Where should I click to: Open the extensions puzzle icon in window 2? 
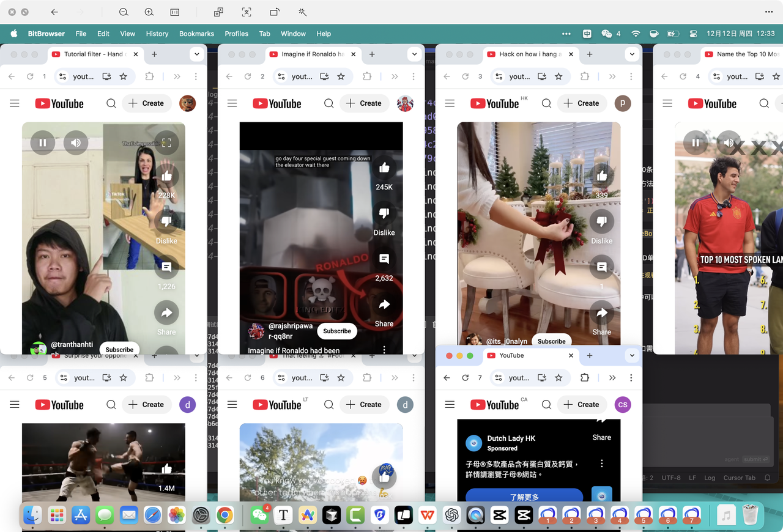[x=367, y=76]
